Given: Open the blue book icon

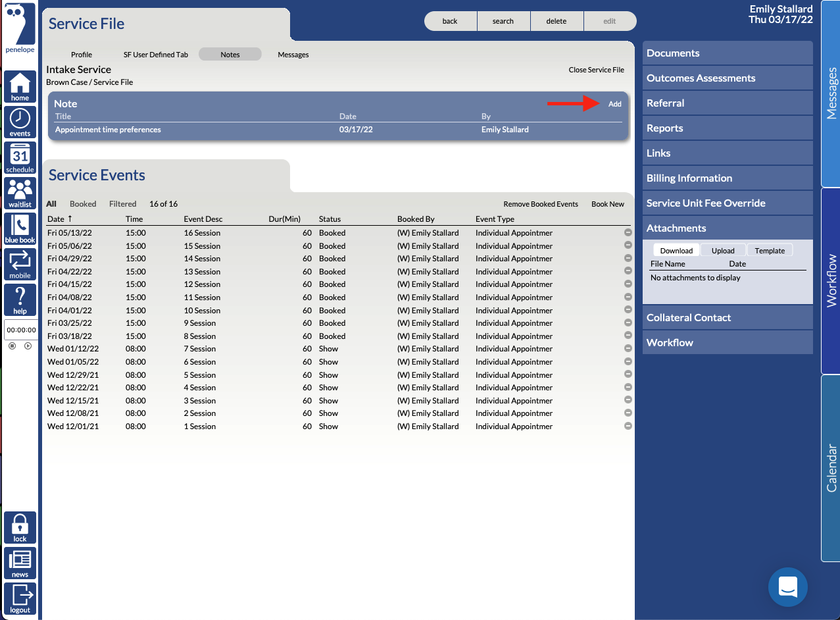Looking at the screenshot, I should tap(20, 228).
